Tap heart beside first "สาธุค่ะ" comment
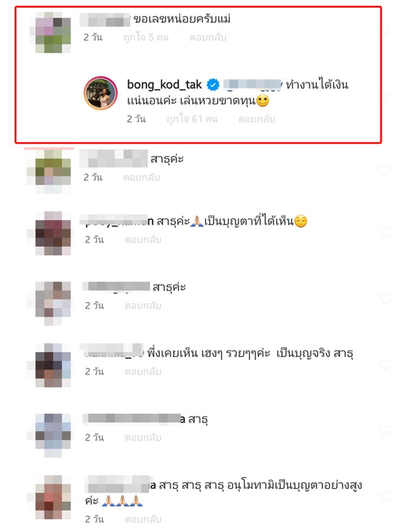This screenshot has width=396, height=532. (x=384, y=170)
